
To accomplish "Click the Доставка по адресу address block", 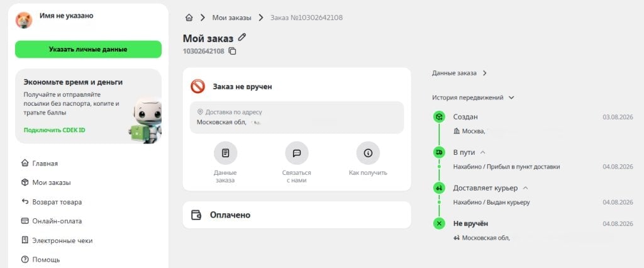I will pyautogui.click(x=297, y=117).
